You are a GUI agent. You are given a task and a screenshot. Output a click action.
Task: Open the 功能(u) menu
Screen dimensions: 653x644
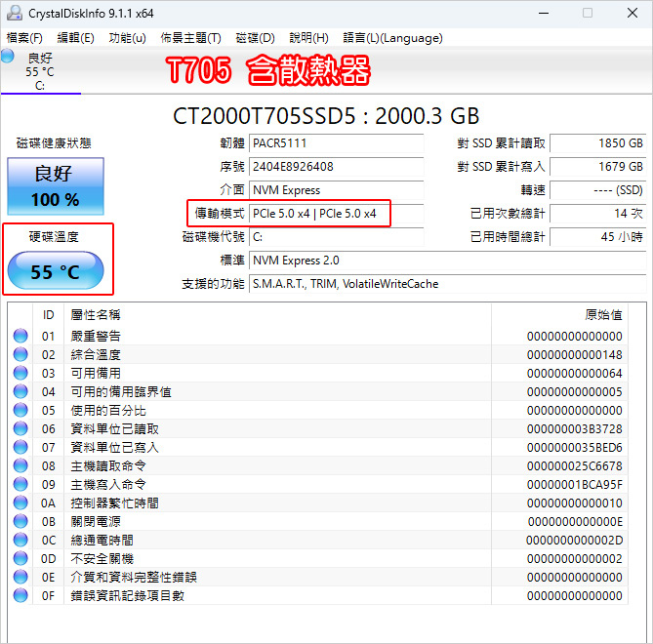click(x=127, y=38)
